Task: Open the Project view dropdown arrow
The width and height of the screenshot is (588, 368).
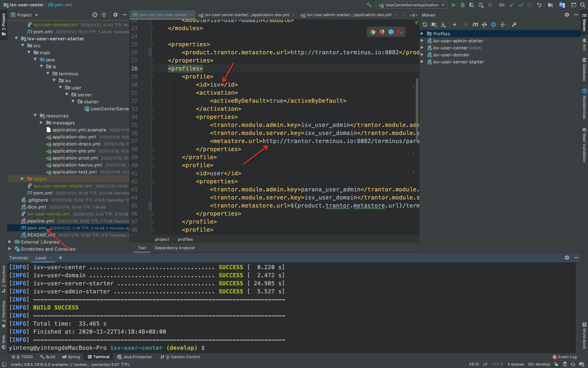Action: 36,15
